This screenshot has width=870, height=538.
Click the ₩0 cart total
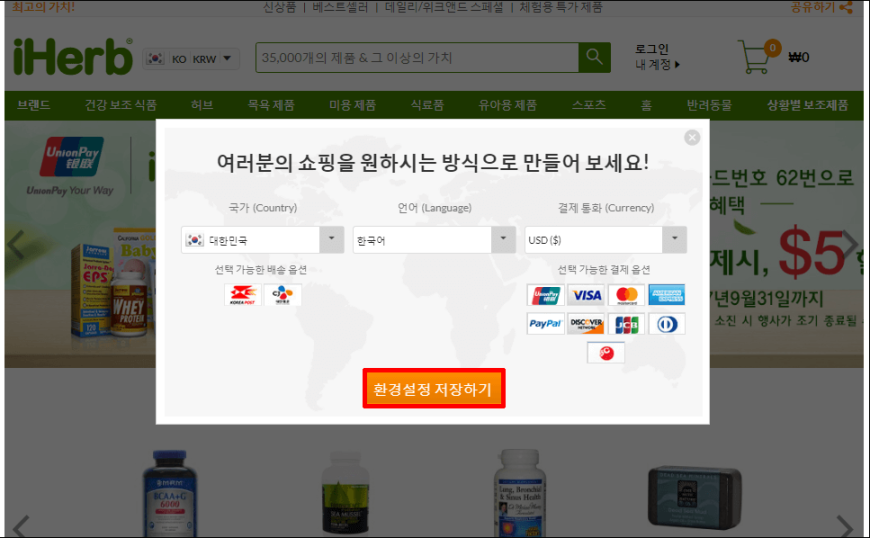coord(799,57)
